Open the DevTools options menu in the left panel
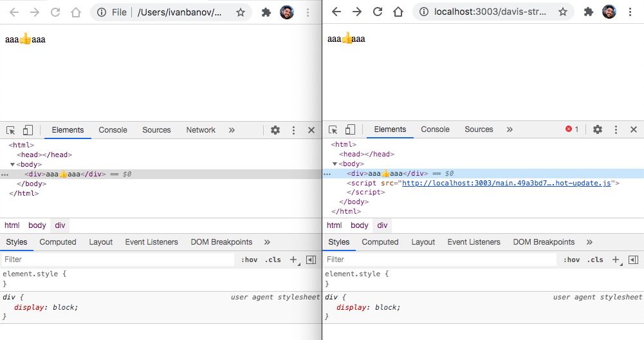Viewport: 644px width, 340px height. tap(293, 130)
